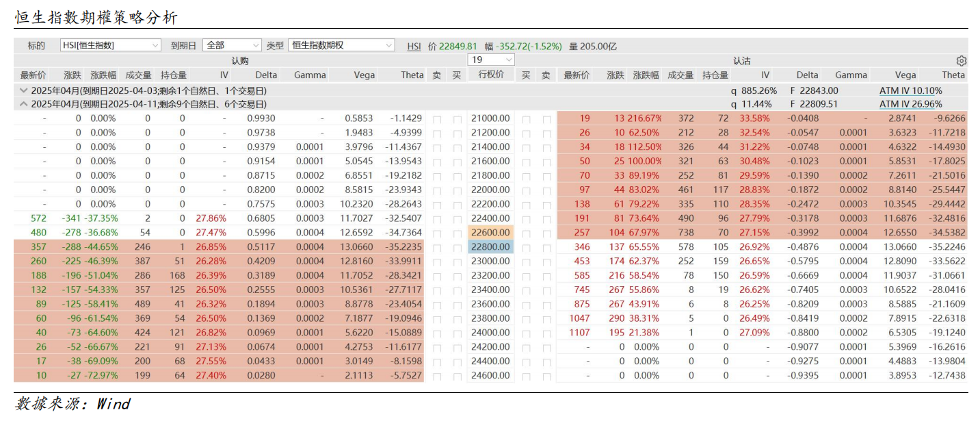
Task: Sort puts by Gamma column header
Action: (851, 75)
